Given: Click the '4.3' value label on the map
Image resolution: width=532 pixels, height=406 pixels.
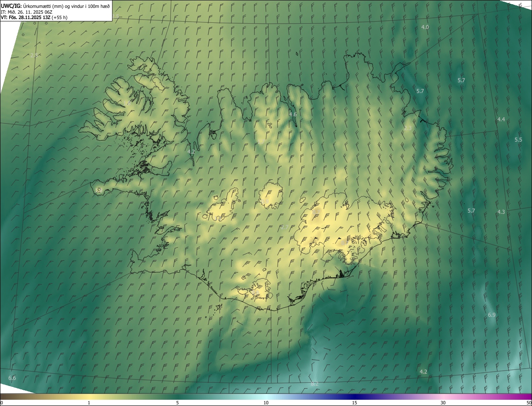Looking at the screenshot, I should pyautogui.click(x=501, y=212).
